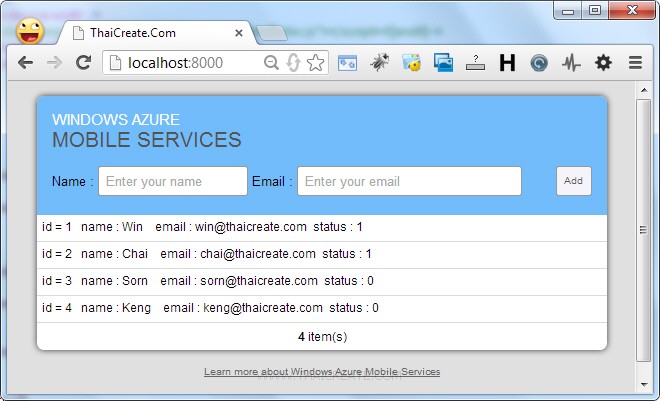The image size is (660, 401).
Task: Click the MOBILE SERVICES heading
Action: coord(146,140)
